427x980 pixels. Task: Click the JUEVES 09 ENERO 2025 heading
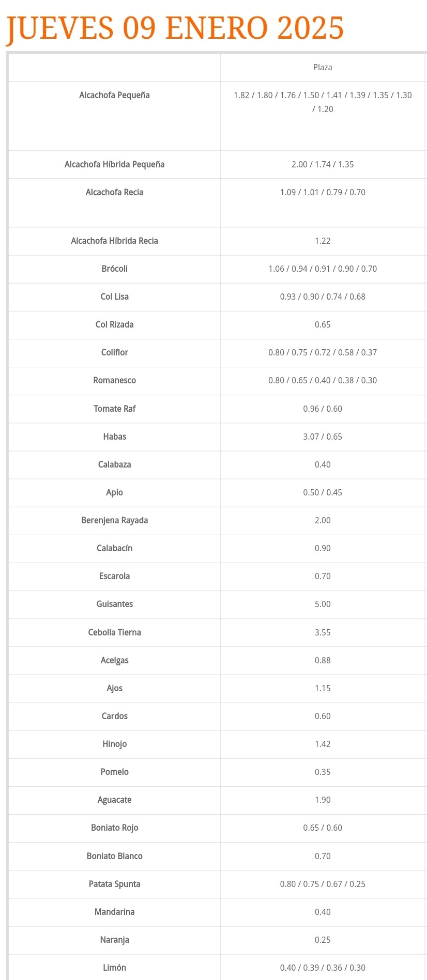click(x=175, y=28)
